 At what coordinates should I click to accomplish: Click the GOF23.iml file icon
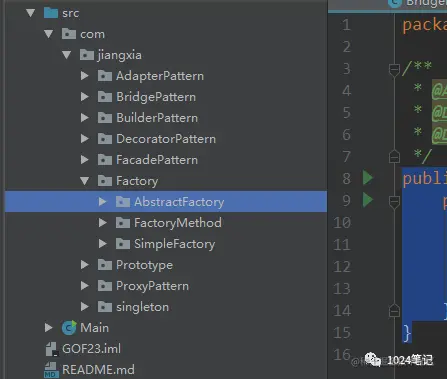51,349
